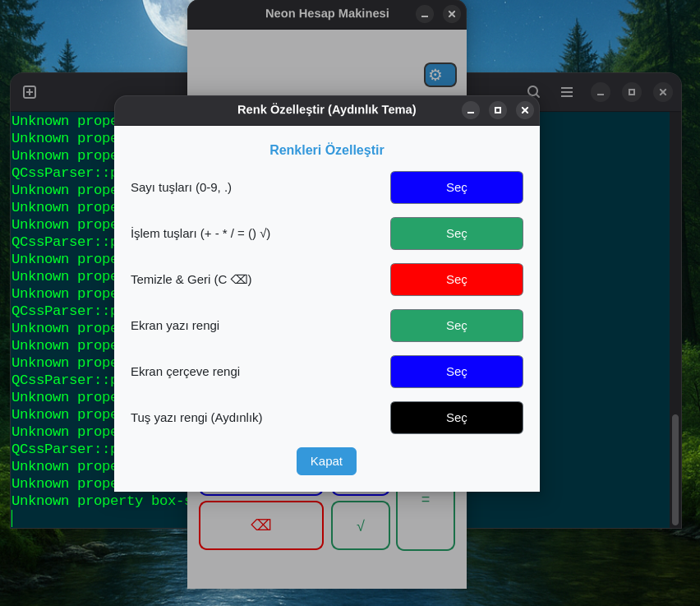Maximize the terminal window
The height and width of the screenshot is (606, 700).
[632, 92]
